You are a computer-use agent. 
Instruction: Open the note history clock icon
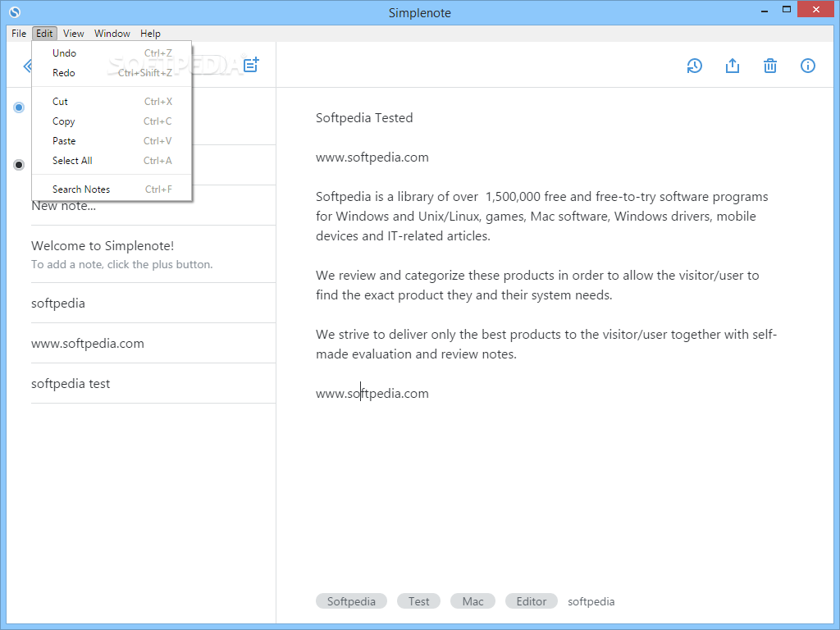(694, 66)
